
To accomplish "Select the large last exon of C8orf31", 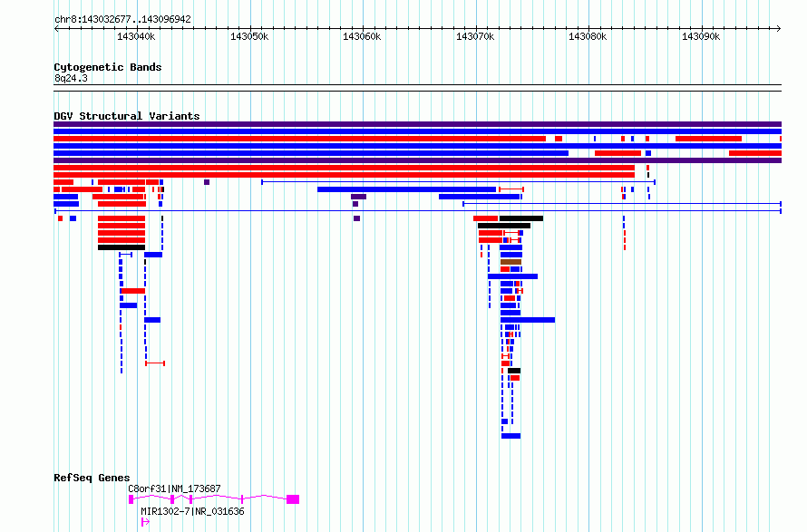I will (293, 499).
